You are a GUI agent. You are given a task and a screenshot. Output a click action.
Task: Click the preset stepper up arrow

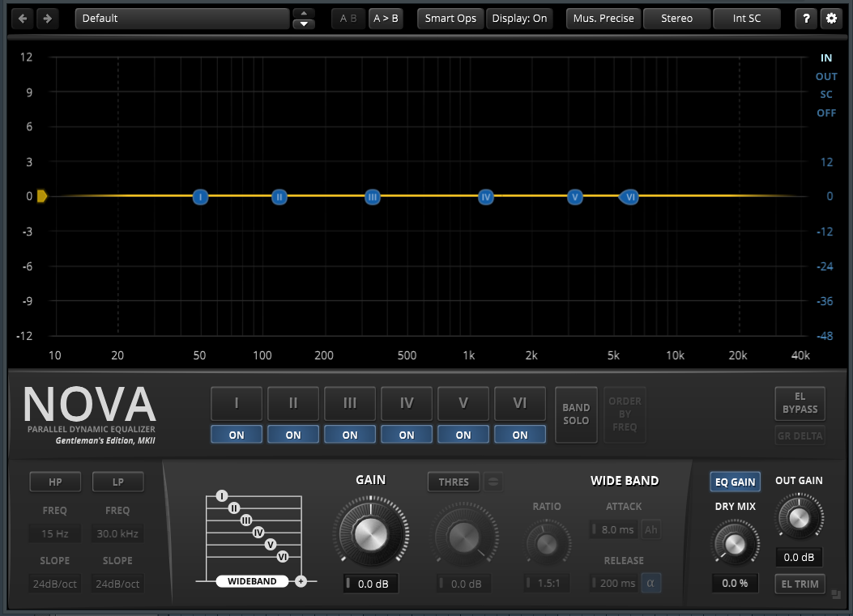coord(303,14)
